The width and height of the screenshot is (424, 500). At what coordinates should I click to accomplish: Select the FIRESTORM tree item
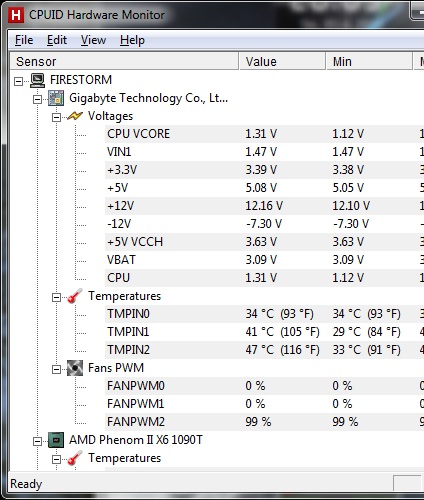pos(81,80)
